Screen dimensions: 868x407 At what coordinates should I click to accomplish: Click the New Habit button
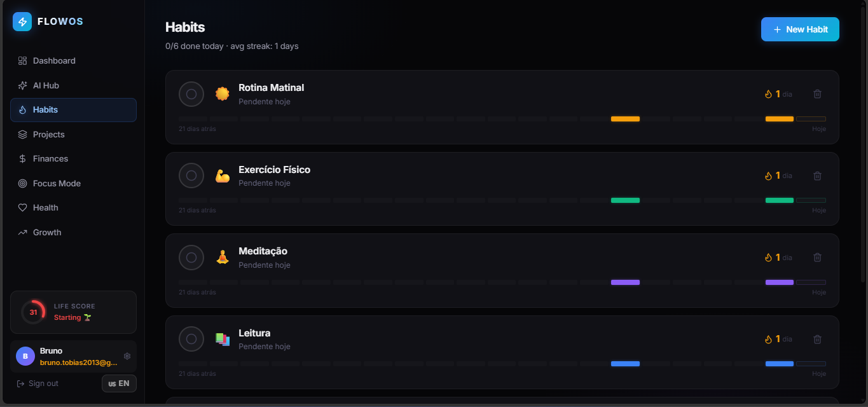(x=800, y=29)
